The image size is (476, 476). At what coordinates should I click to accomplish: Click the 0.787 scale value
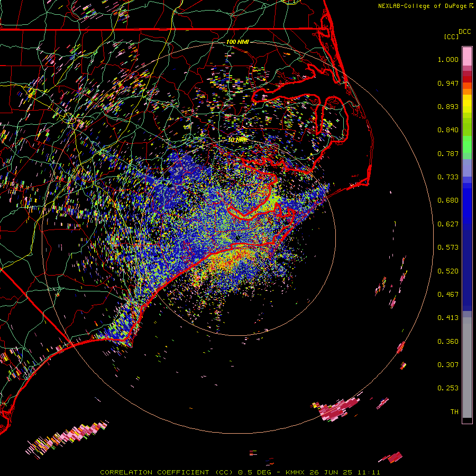click(448, 153)
